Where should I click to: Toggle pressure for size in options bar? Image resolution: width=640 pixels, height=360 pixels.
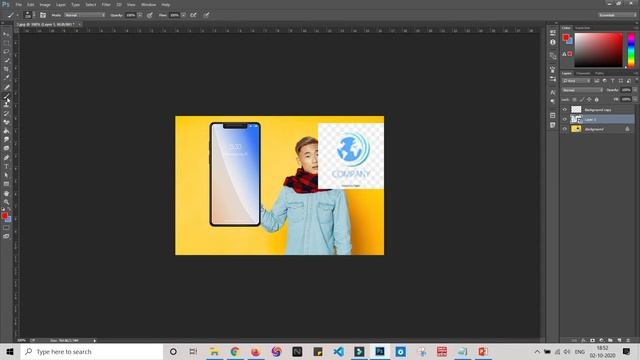(x=207, y=15)
